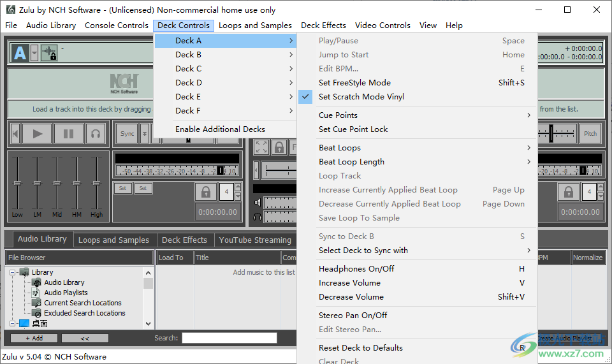The image size is (612, 364).
Task: Click the Low EQ slider handle
Action: point(17,184)
